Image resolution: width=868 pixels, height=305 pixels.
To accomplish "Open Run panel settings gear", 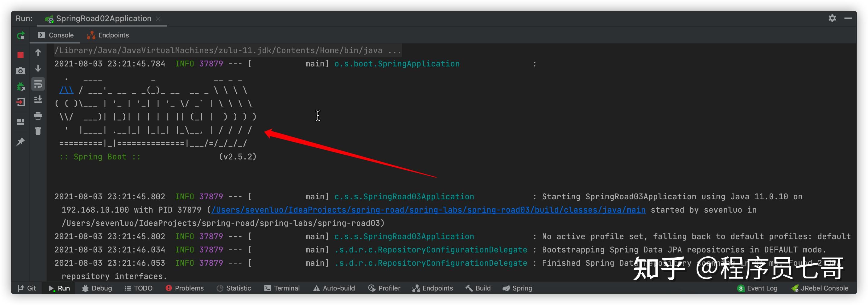I will (832, 18).
